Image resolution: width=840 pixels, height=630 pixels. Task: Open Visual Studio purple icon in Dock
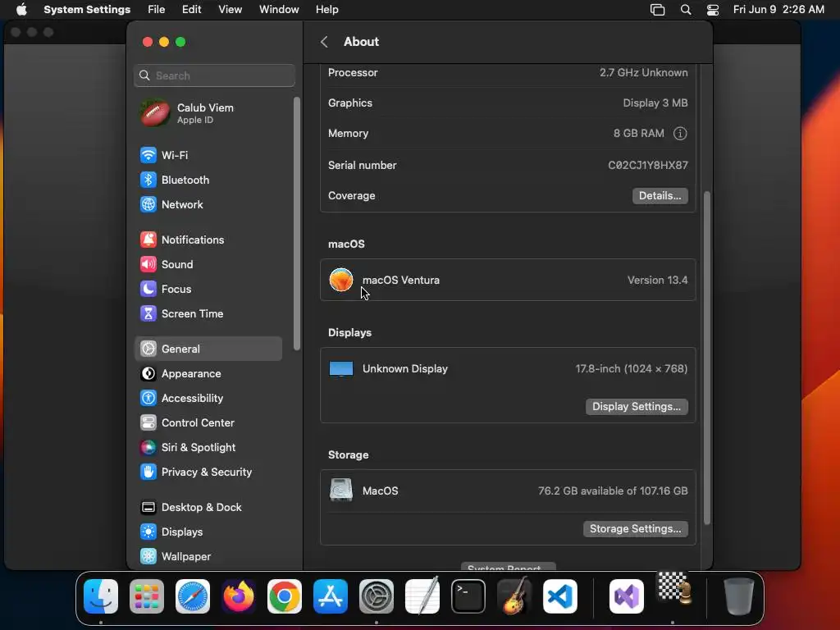pyautogui.click(x=626, y=596)
